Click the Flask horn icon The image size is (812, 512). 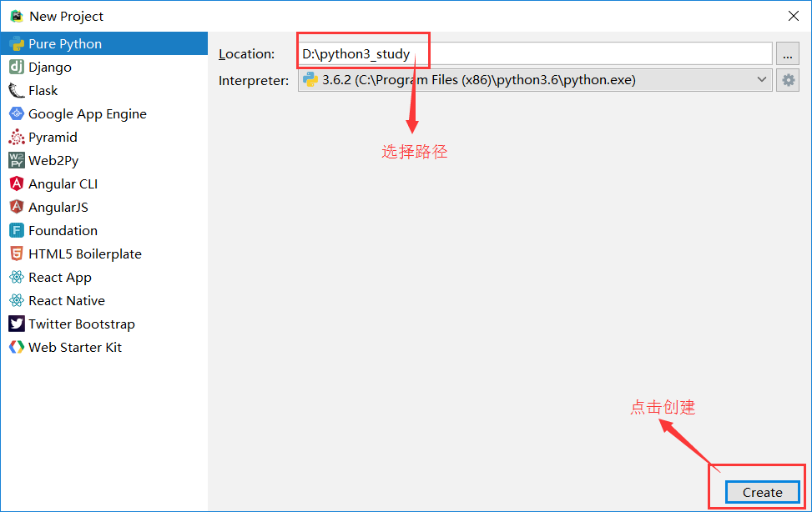[17, 90]
